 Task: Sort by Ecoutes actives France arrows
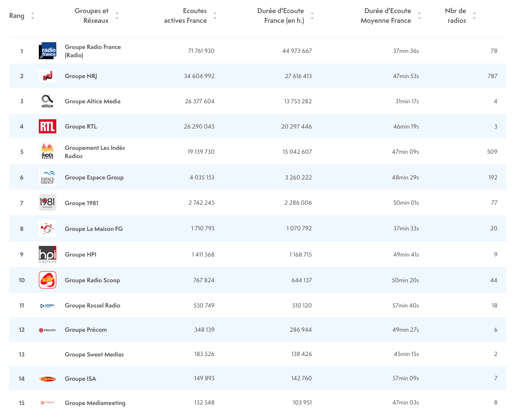click(215, 16)
